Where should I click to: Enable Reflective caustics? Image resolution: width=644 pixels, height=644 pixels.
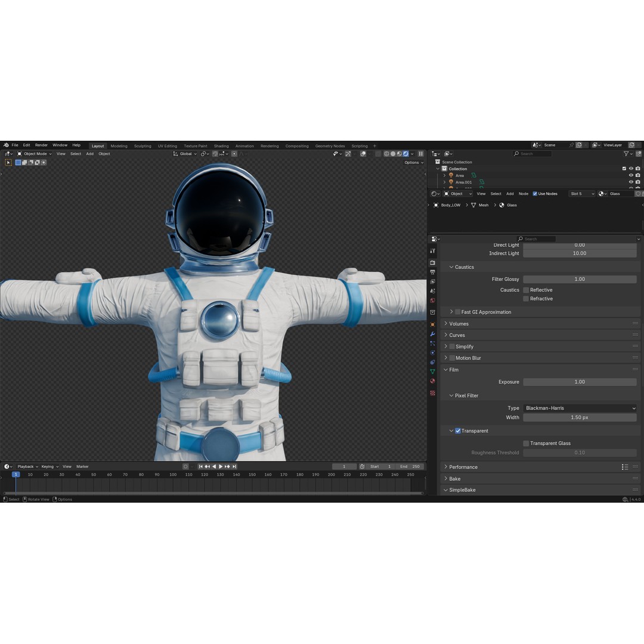coord(525,290)
